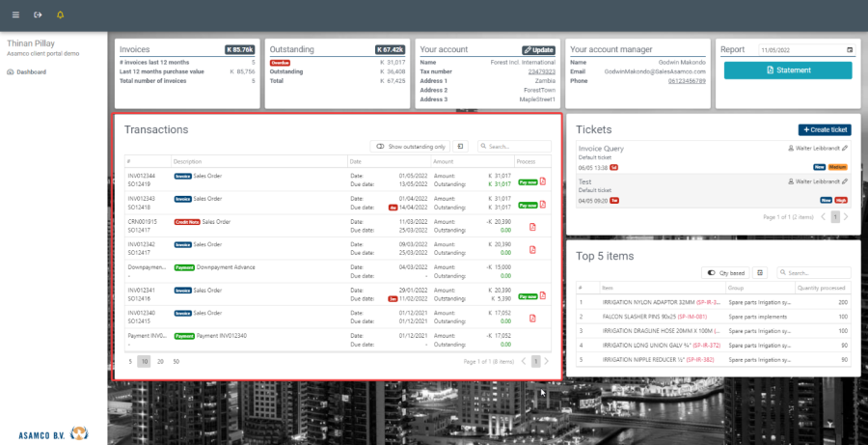Set transactions page size to 20

160,361
